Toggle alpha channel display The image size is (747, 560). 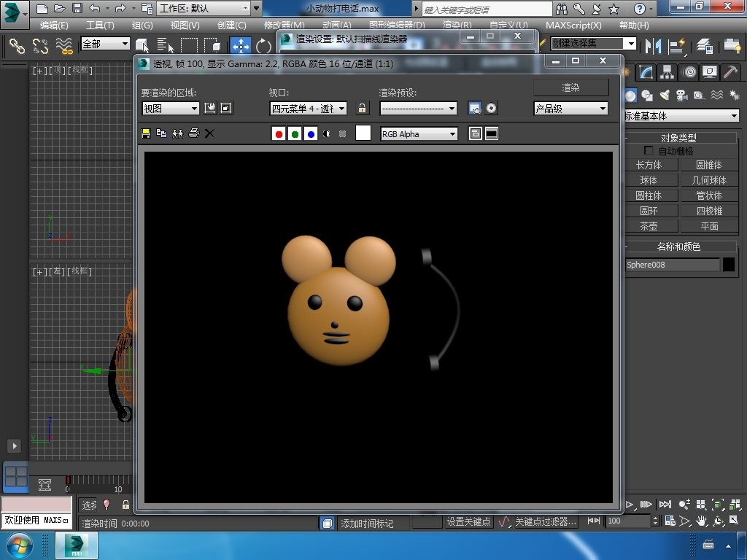tap(326, 134)
